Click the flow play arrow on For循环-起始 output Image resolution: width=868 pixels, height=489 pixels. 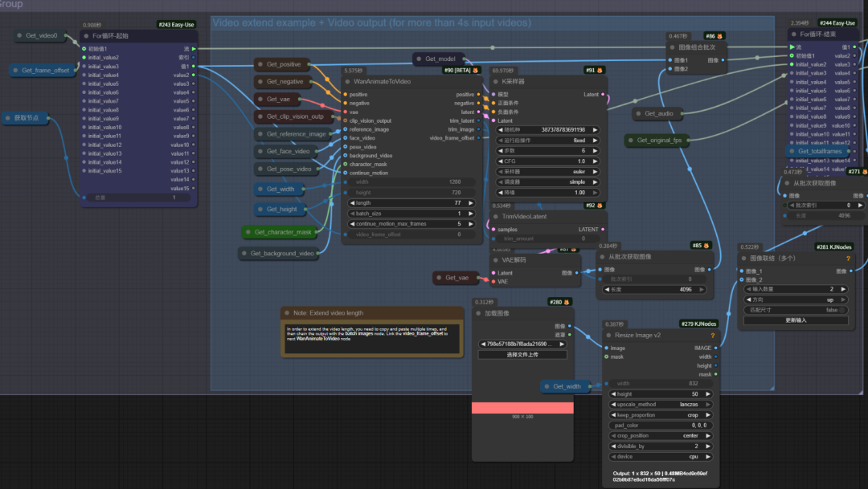click(x=194, y=49)
